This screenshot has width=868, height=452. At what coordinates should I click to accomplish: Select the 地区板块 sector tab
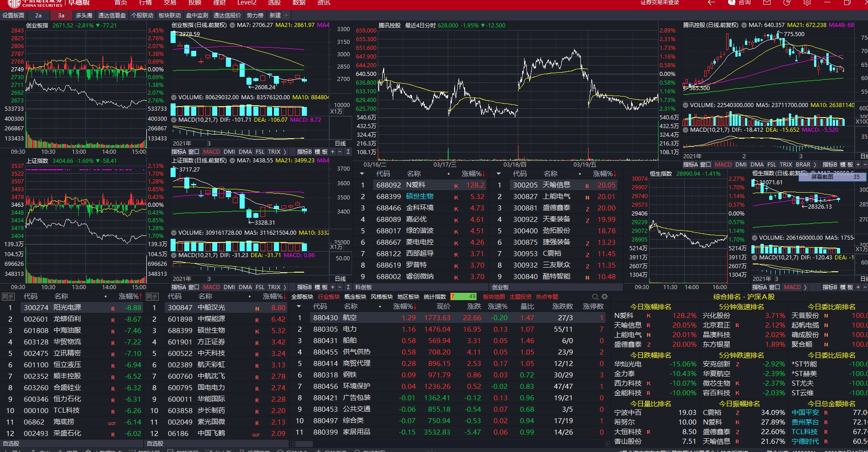[408, 297]
